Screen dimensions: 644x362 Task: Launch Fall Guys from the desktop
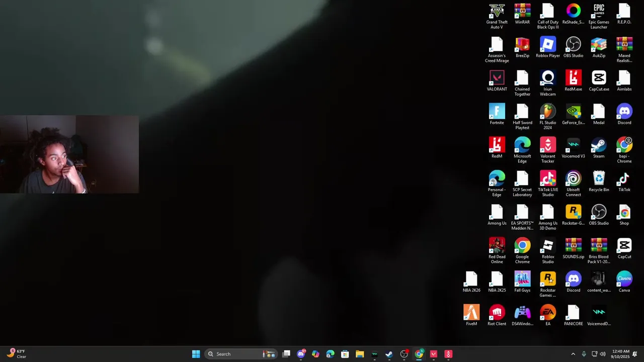(522, 282)
